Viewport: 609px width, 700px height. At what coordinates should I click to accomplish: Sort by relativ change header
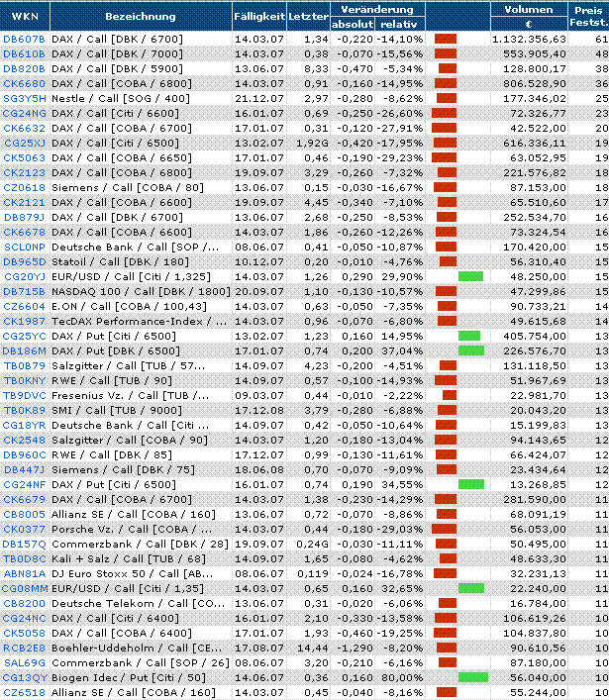click(x=398, y=24)
